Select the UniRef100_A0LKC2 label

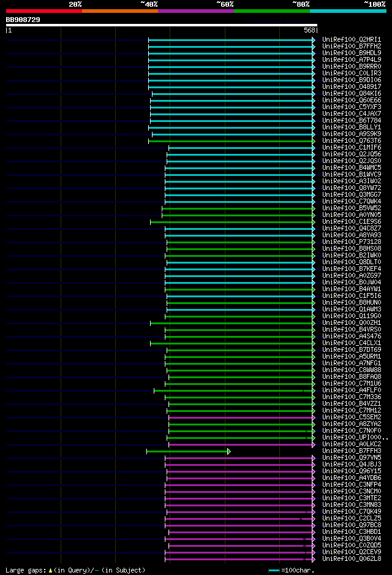pyautogui.click(x=352, y=444)
